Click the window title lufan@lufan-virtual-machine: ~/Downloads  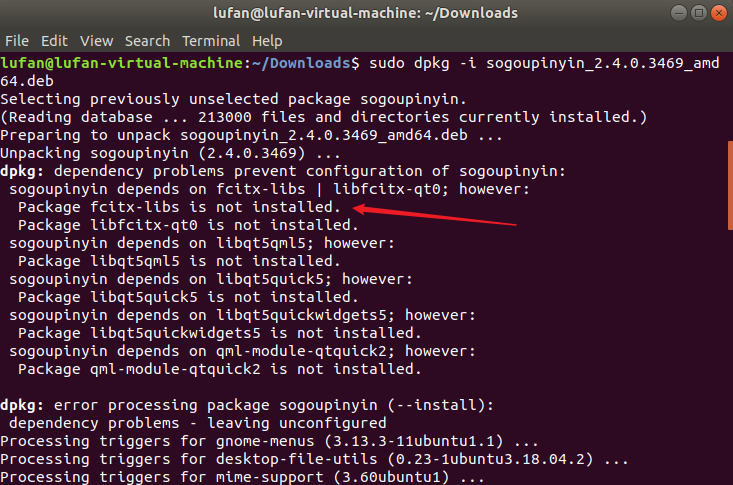[365, 13]
